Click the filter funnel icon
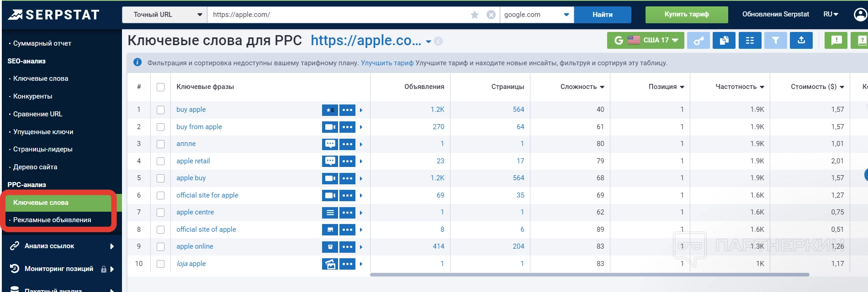The width and height of the screenshot is (868, 292). (x=775, y=41)
